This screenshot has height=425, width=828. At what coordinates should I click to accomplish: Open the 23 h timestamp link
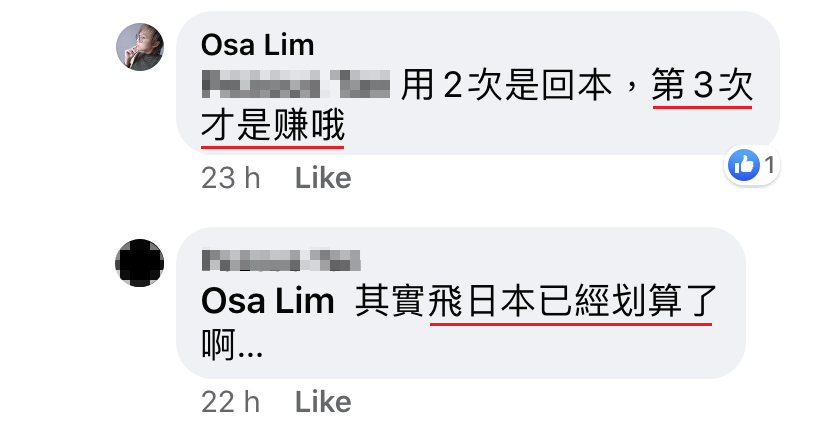tap(231, 178)
